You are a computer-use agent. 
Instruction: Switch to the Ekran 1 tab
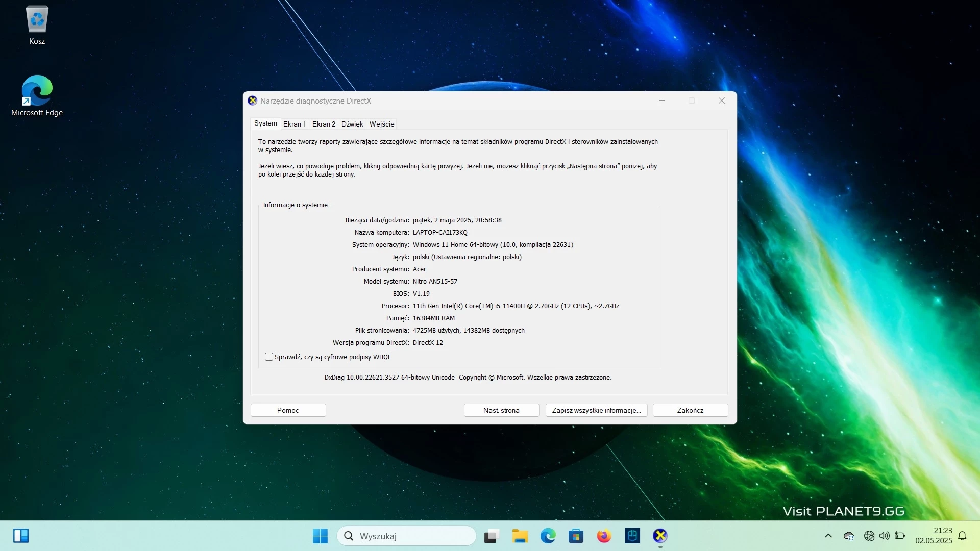coord(295,124)
